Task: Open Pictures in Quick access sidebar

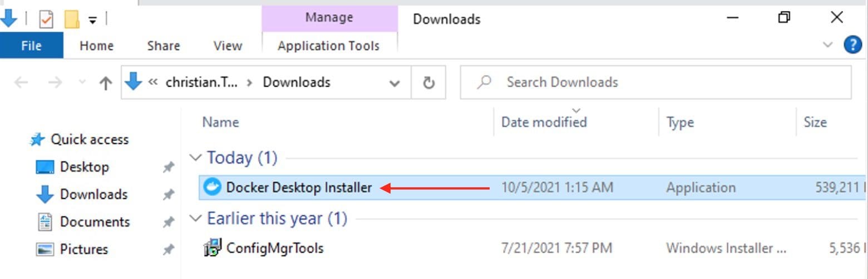Action: pyautogui.click(x=84, y=249)
